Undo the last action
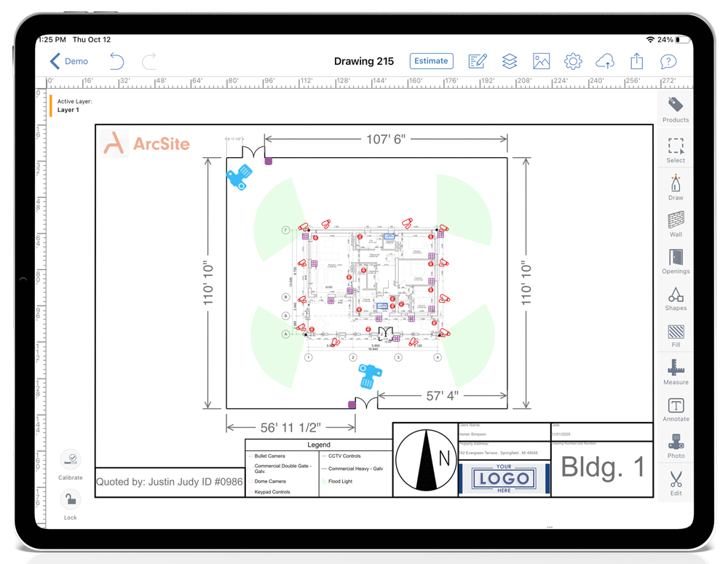This screenshot has width=728, height=564. click(x=116, y=61)
